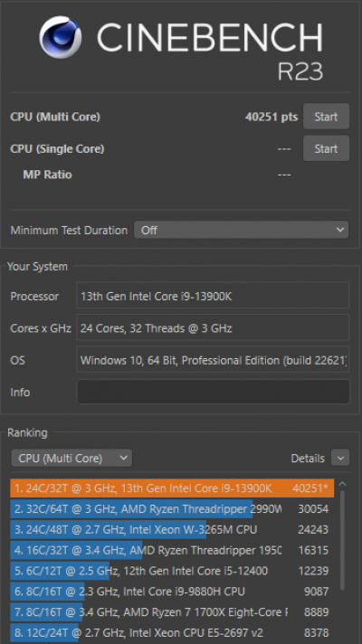Select the i9-13900K ranking entry
362x644 pixels.
(x=172, y=488)
